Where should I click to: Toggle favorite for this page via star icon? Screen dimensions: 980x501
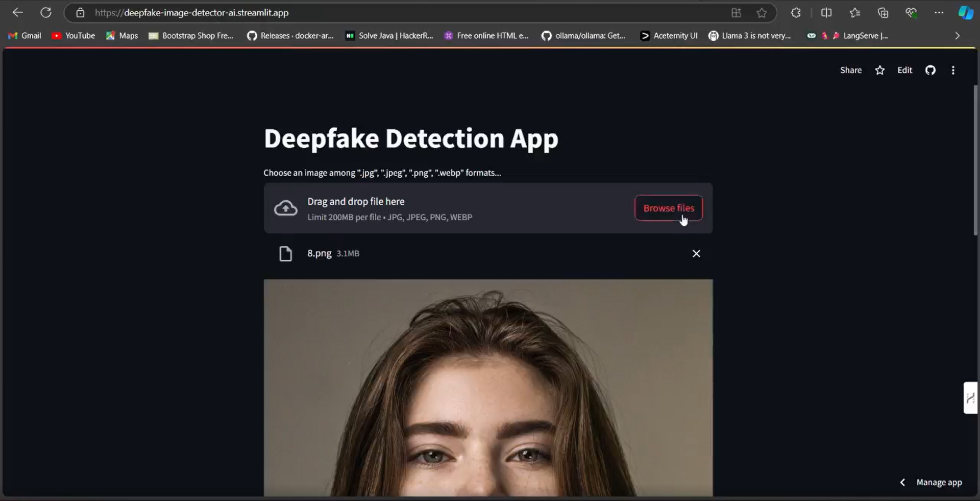click(762, 13)
